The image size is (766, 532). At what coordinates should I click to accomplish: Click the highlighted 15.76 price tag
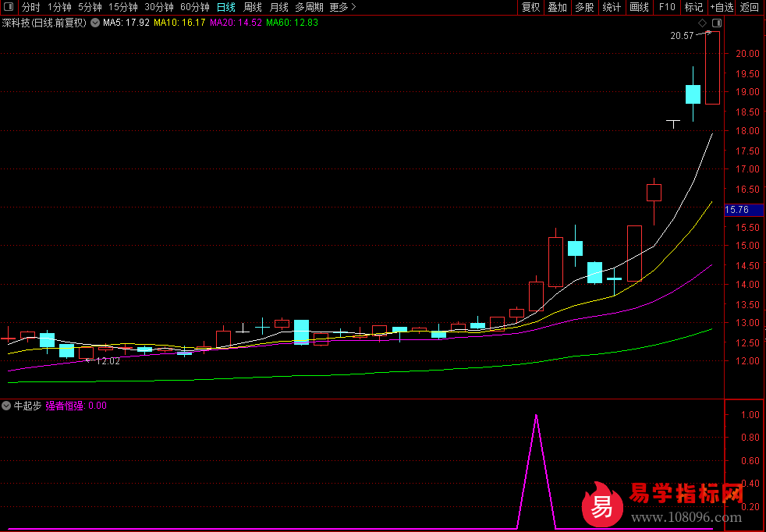[x=743, y=210]
